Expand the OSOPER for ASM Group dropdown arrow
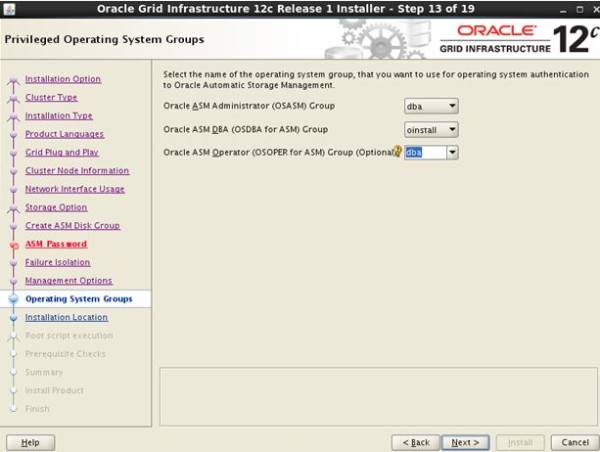The width and height of the screenshot is (600, 452). click(x=452, y=152)
